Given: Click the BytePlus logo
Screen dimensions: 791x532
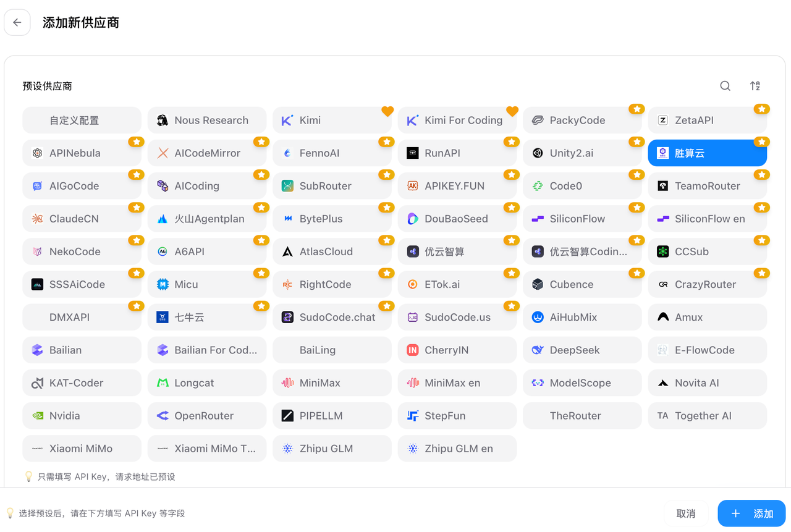Looking at the screenshot, I should click(x=287, y=219).
